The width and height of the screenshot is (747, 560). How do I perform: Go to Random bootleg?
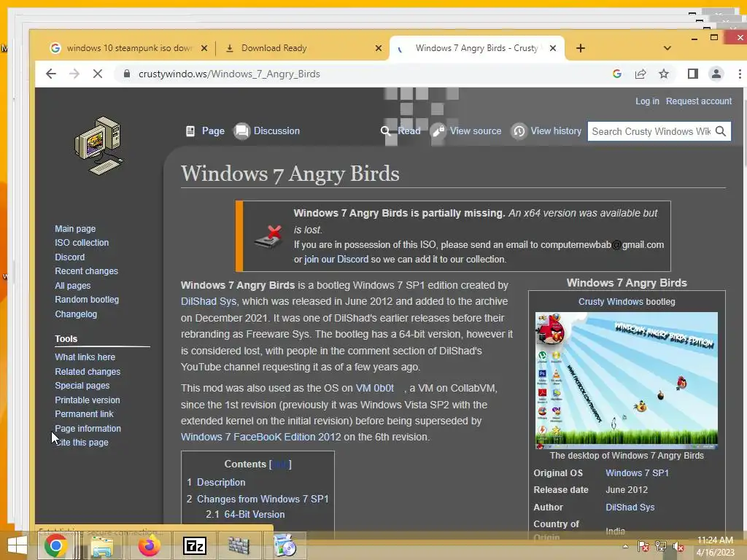pyautogui.click(x=87, y=300)
